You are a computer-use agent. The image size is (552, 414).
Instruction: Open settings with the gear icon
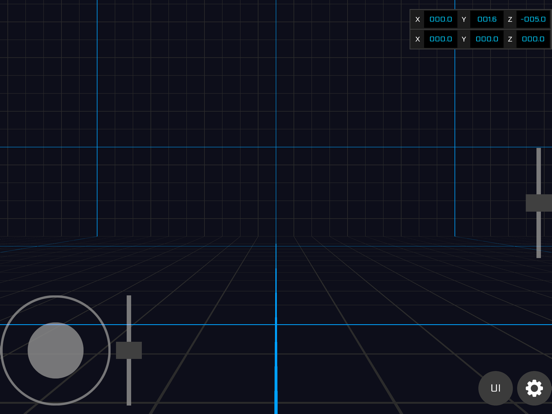(x=534, y=388)
